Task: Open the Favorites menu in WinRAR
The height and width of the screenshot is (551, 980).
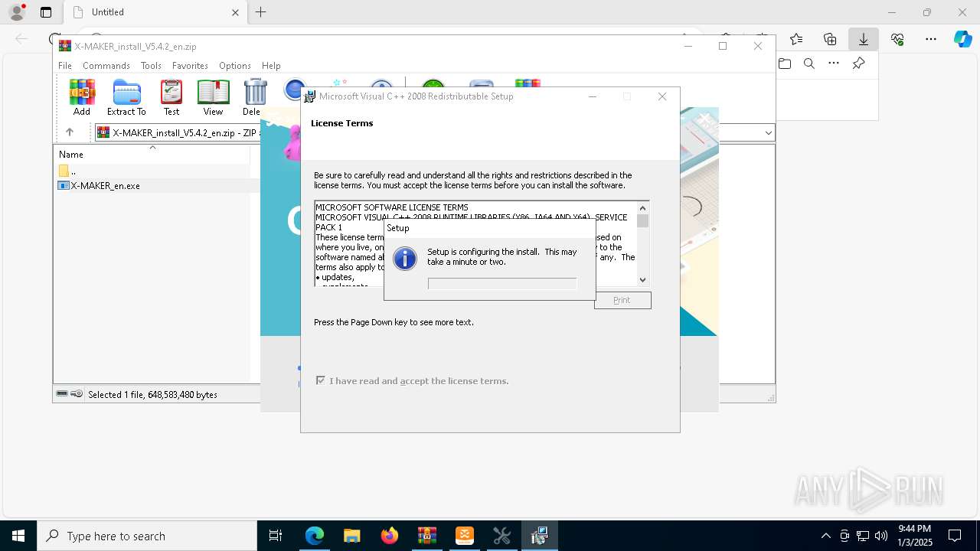Action: tap(190, 66)
